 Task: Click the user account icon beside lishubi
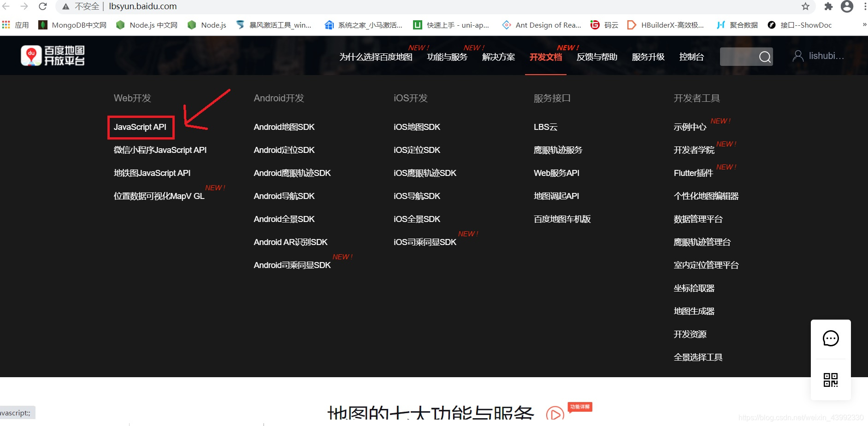point(797,56)
